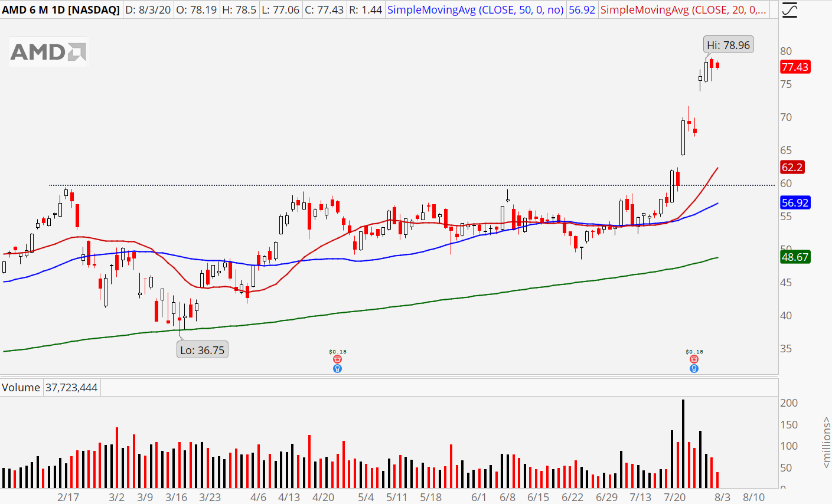Click the April earnings phone icon
The height and width of the screenshot is (504, 832).
pyautogui.click(x=337, y=359)
